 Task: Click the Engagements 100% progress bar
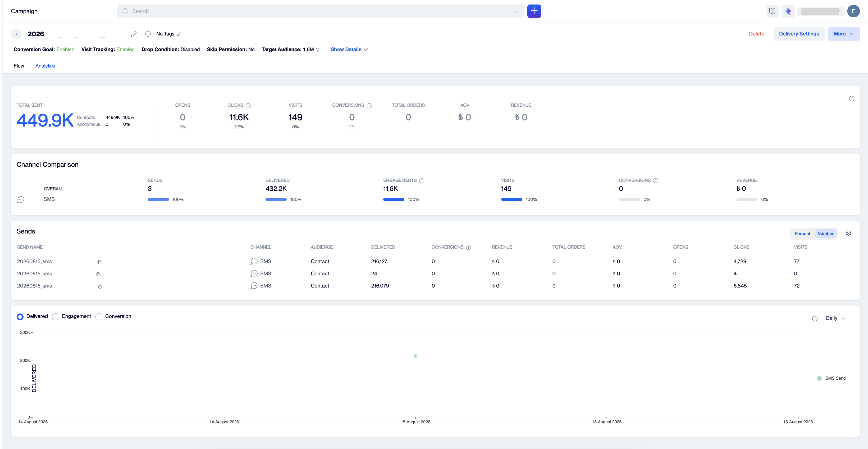[394, 199]
